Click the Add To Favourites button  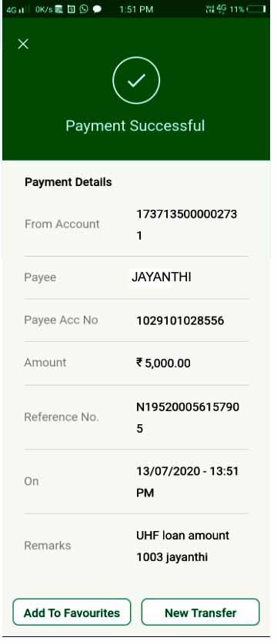tap(72, 612)
